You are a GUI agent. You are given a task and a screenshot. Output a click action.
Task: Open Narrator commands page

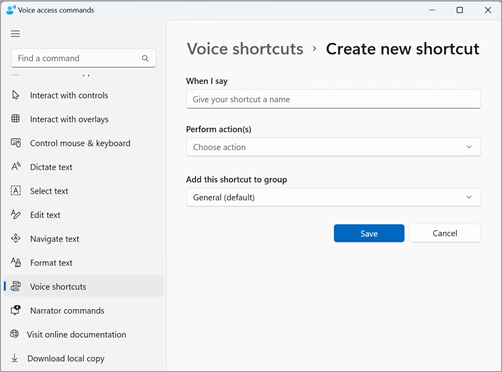click(x=84, y=311)
